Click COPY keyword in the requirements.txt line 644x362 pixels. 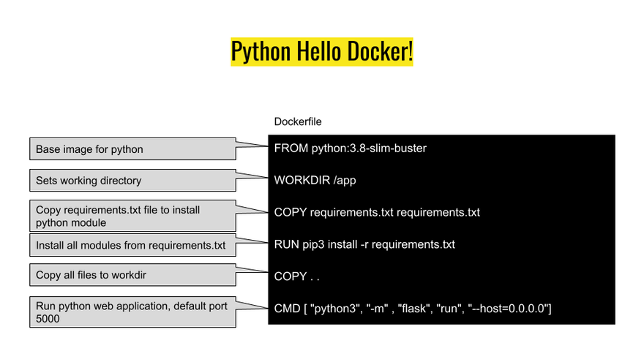291,213
